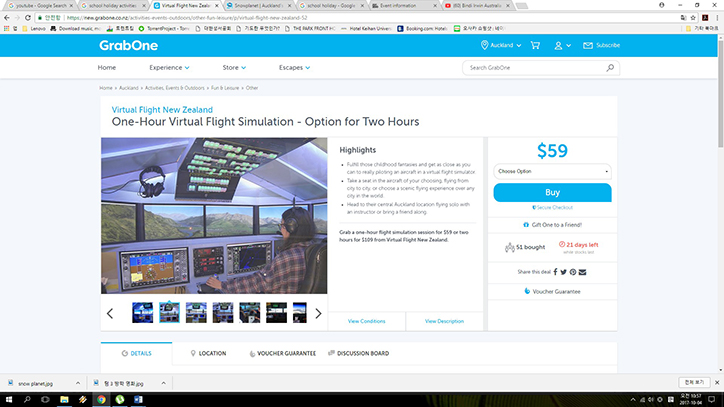Share this deal on Facebook
This screenshot has width=724, height=407.
pos(553,272)
